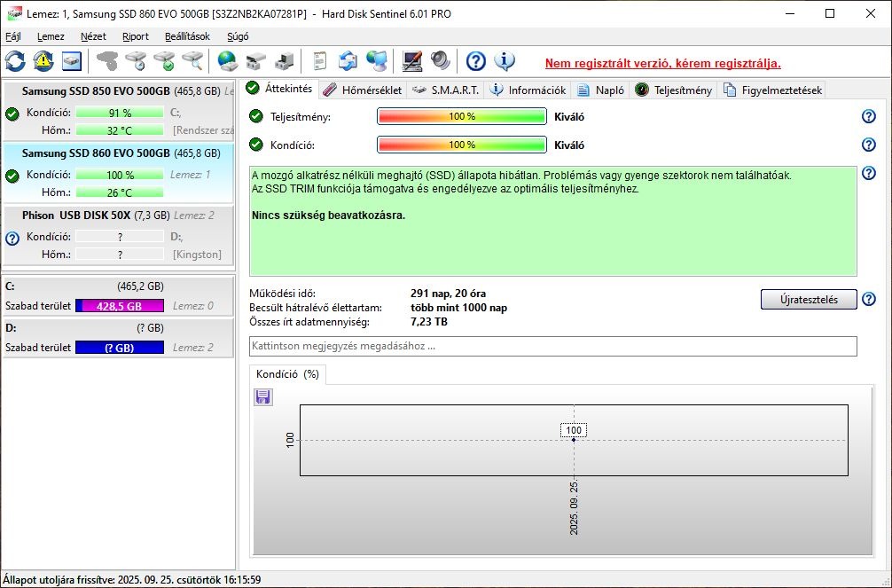This screenshot has width=892, height=588.
Task: Select Samsung SSD 850 EVO 500GB disk
Action: (118, 111)
